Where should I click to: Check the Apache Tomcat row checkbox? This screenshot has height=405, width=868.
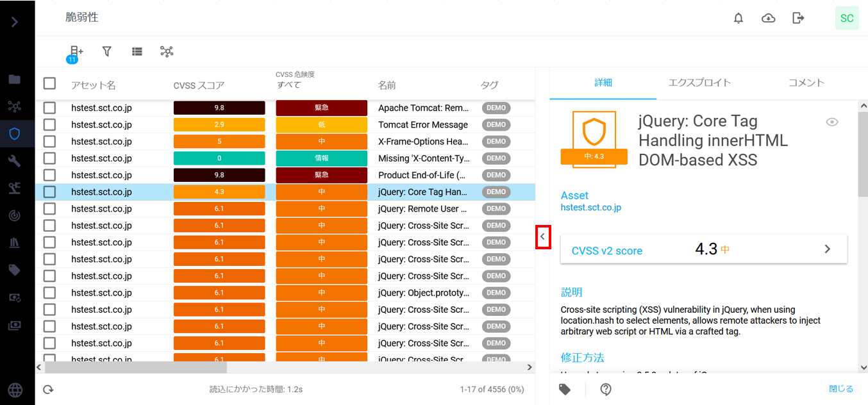click(x=49, y=108)
